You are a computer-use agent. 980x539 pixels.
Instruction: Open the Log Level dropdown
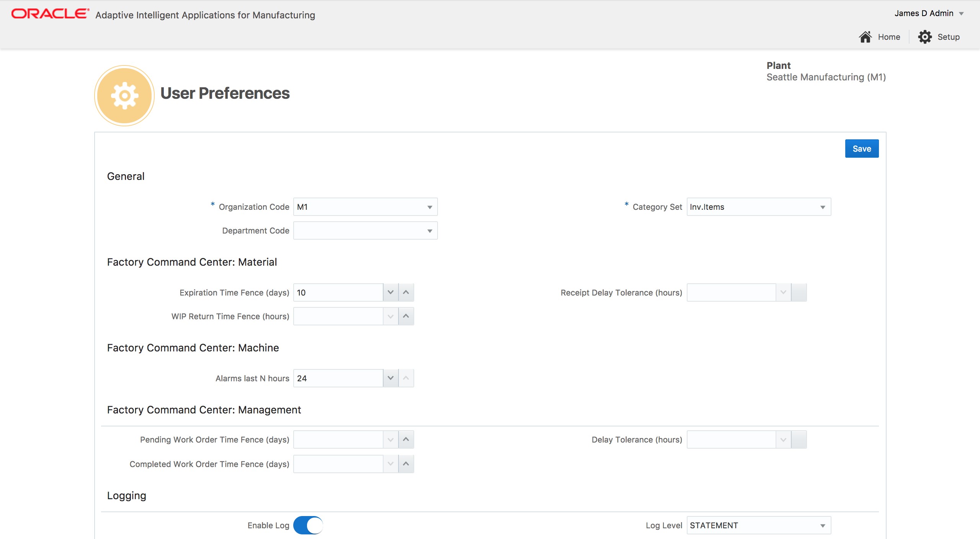tap(823, 525)
